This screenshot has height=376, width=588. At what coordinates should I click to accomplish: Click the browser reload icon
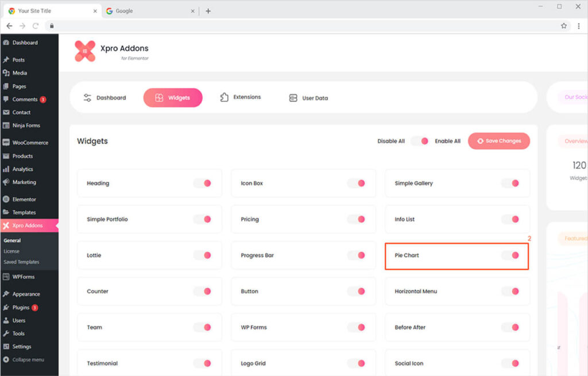(x=36, y=26)
